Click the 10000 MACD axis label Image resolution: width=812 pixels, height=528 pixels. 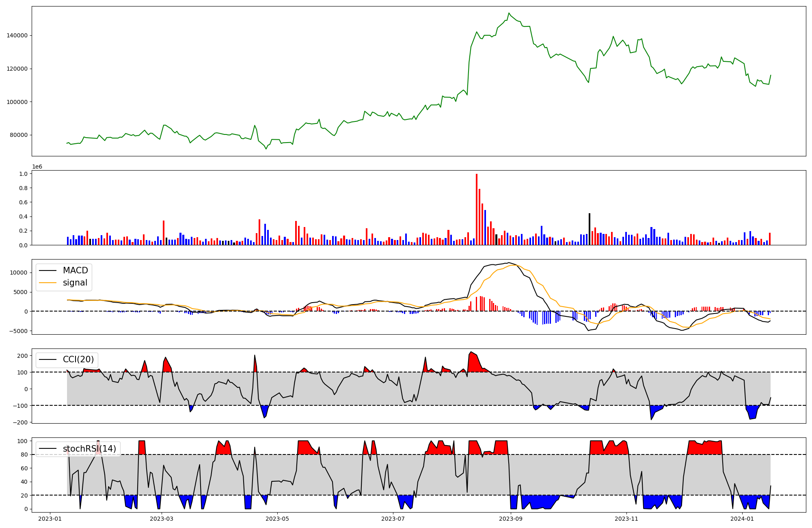click(19, 273)
